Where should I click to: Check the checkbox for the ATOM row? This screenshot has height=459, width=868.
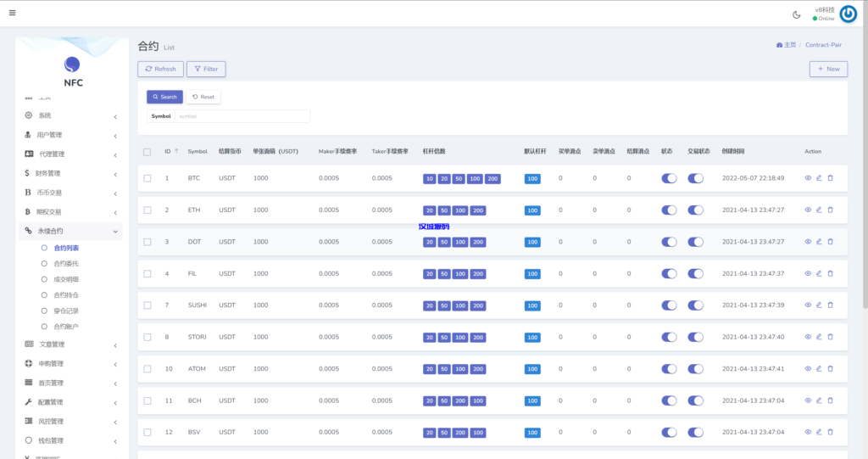(147, 369)
